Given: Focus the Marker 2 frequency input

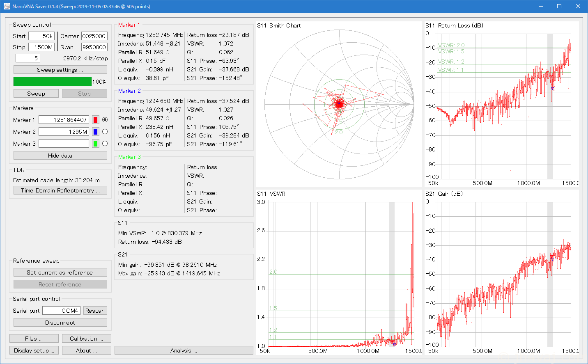Looking at the screenshot, I should 64,132.
